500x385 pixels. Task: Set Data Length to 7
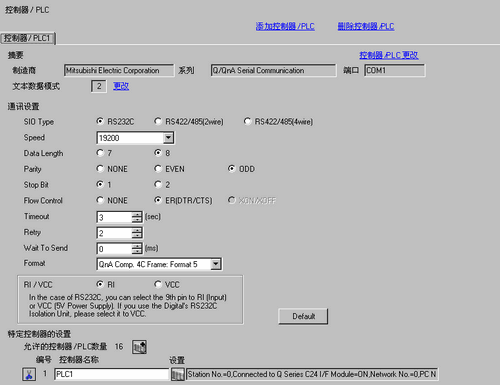pos(104,153)
